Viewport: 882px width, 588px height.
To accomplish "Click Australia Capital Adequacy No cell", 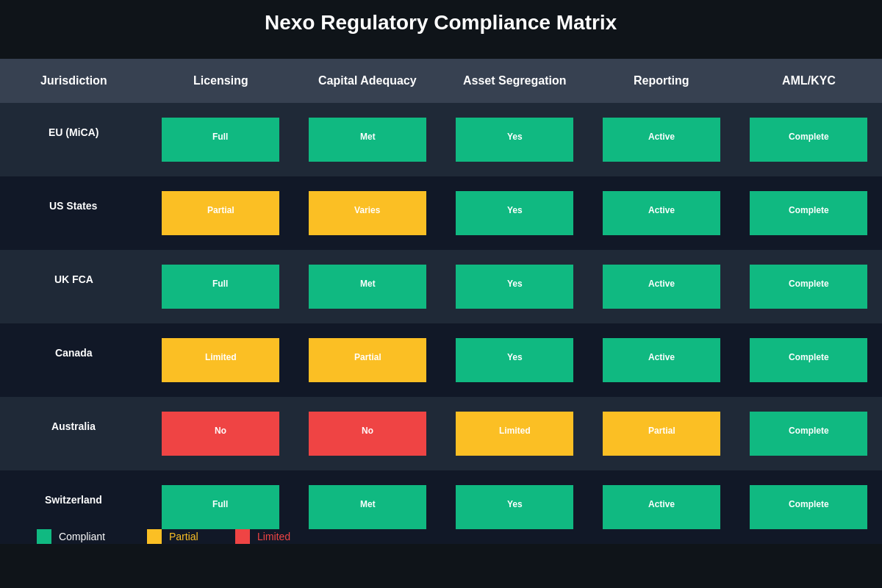I will (367, 434).
